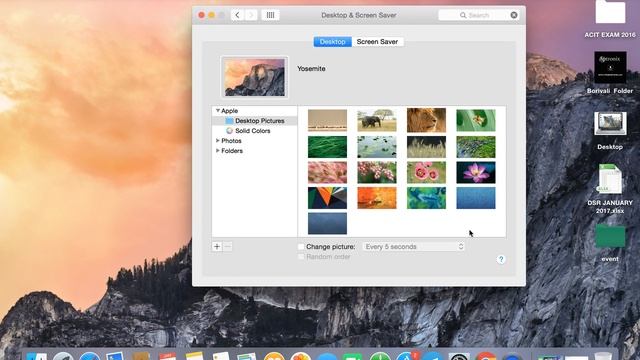Image resolution: width=640 pixels, height=360 pixels.
Task: Choose the orange autumn leaves wallpaper
Action: (377, 198)
